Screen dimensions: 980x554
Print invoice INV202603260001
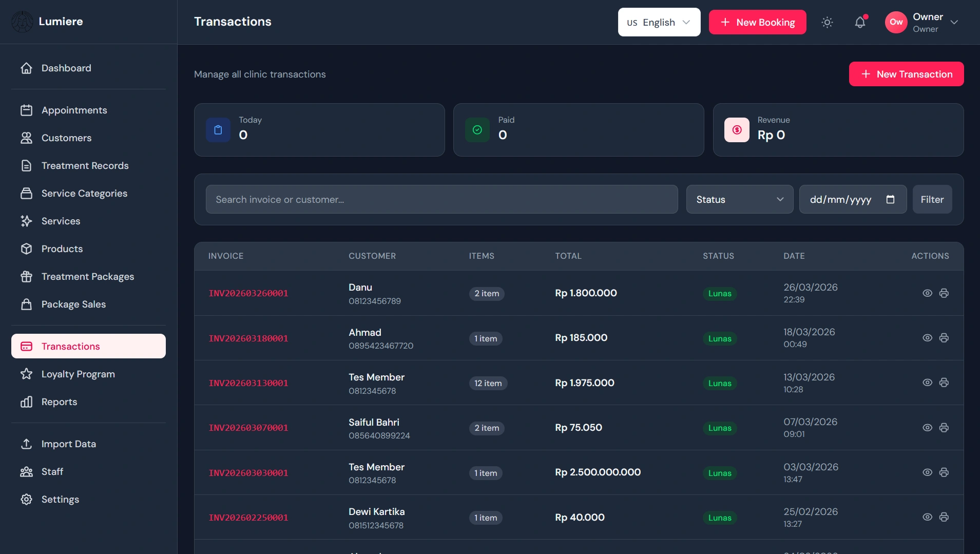944,293
